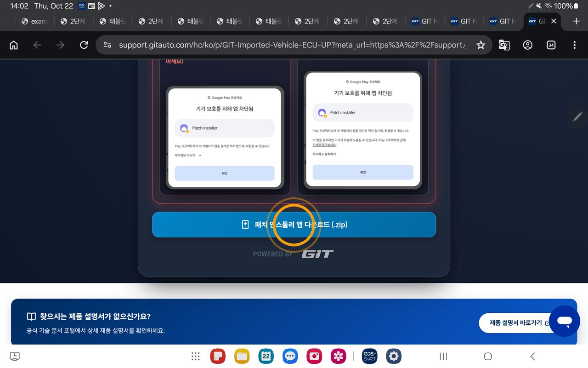Launch the yellow My Files app
The image size is (588, 368).
pyautogui.click(x=242, y=356)
